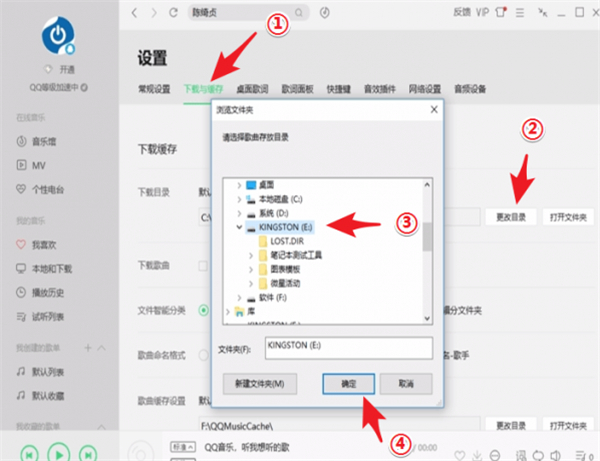Go forward with the right arrow
The width and height of the screenshot is (600, 461).
point(154,13)
